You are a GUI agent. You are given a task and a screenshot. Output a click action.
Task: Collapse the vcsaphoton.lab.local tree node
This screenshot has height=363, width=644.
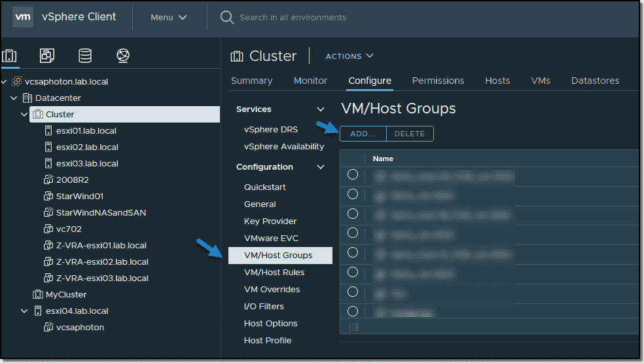coord(4,81)
